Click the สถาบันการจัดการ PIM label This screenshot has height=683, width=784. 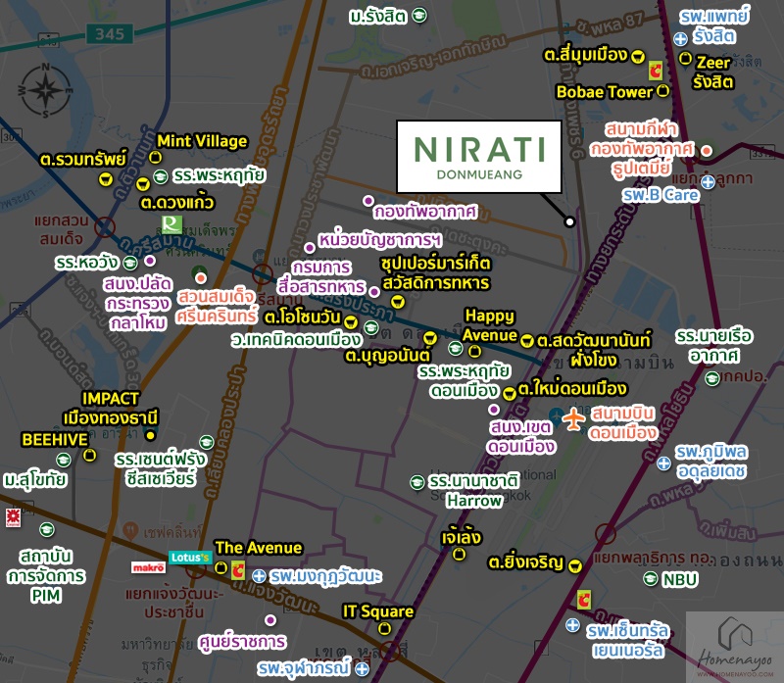click(46, 575)
